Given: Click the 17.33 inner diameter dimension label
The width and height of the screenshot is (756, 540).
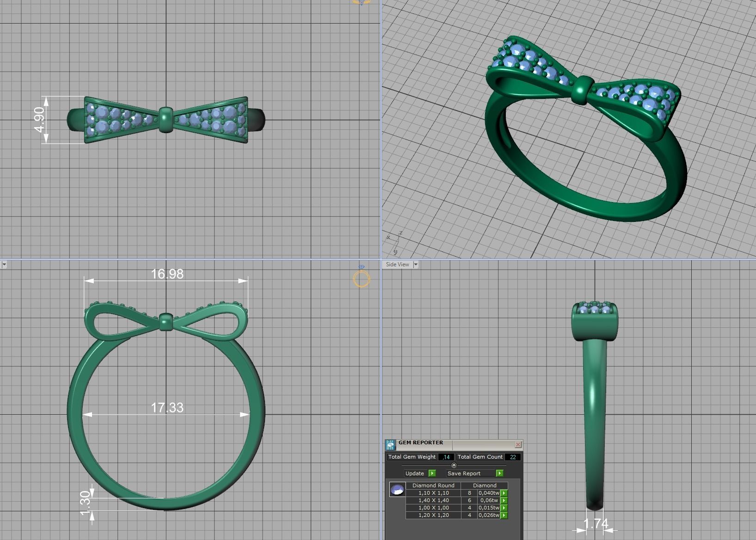Looking at the screenshot, I should coord(167,408).
